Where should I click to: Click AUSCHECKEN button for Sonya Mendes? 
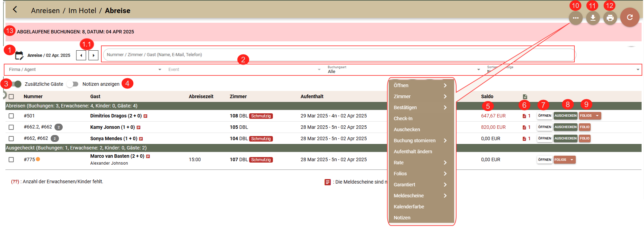565,138
